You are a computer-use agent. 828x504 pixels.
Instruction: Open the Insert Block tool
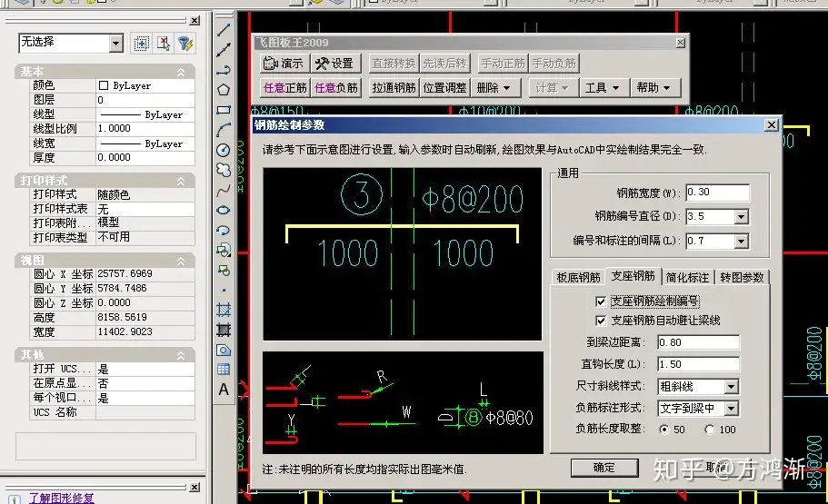[x=224, y=250]
